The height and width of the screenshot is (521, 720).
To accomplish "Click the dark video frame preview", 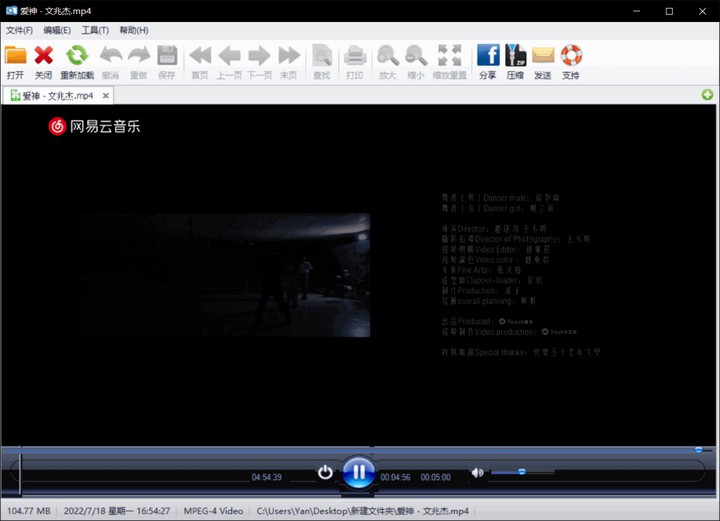I will (225, 275).
